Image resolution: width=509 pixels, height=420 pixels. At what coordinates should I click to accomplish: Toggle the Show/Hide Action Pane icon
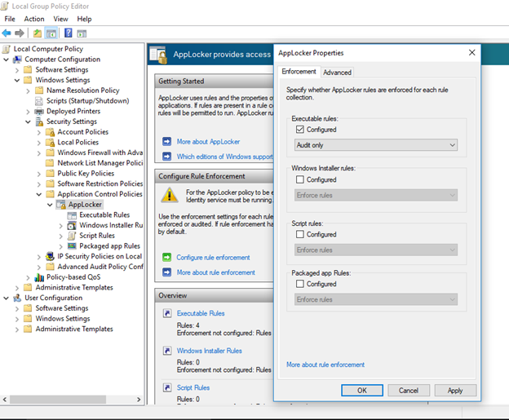tap(82, 33)
